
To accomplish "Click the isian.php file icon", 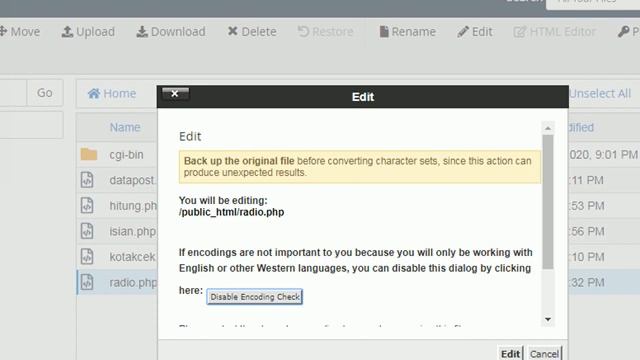I will (87, 231).
